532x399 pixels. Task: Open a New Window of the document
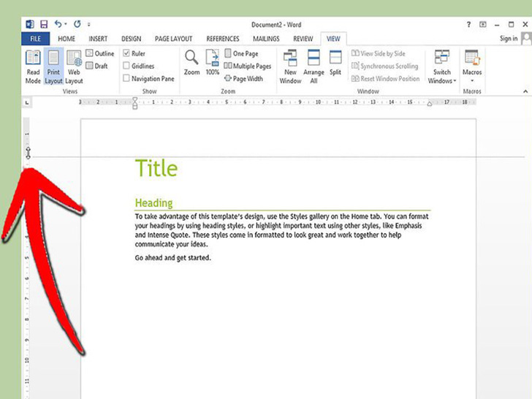tap(290, 66)
